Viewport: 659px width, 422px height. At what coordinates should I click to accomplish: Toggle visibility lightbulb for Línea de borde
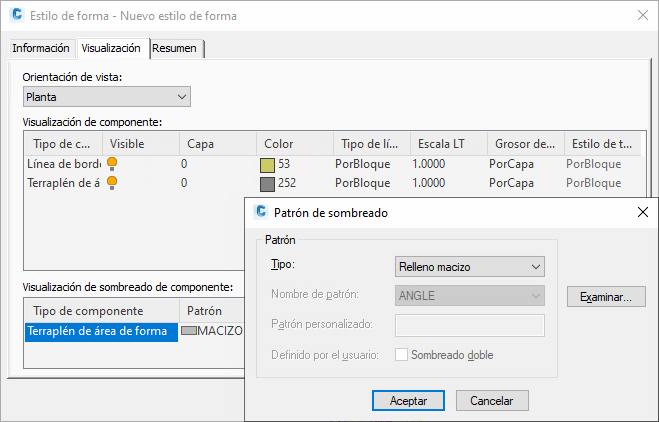[x=113, y=163]
